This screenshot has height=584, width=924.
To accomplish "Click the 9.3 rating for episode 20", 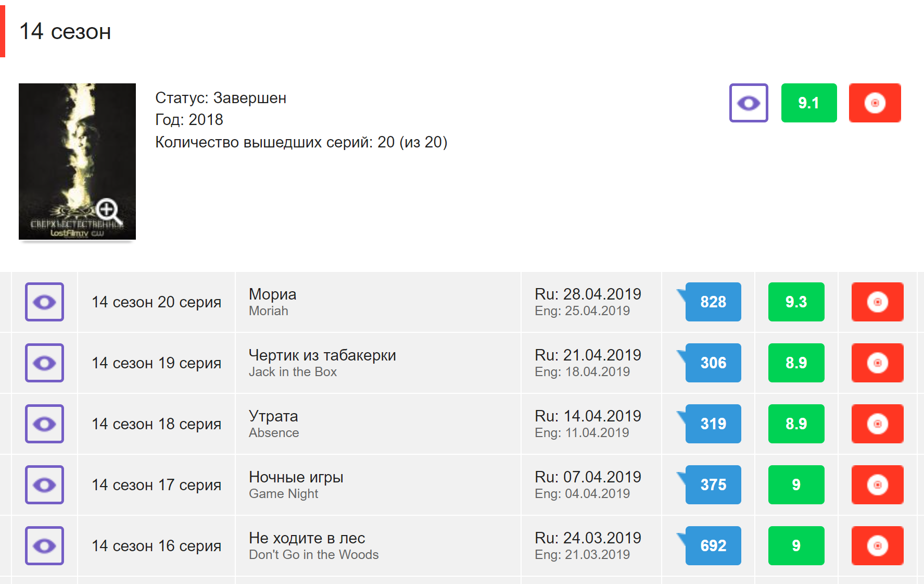I will (796, 302).
